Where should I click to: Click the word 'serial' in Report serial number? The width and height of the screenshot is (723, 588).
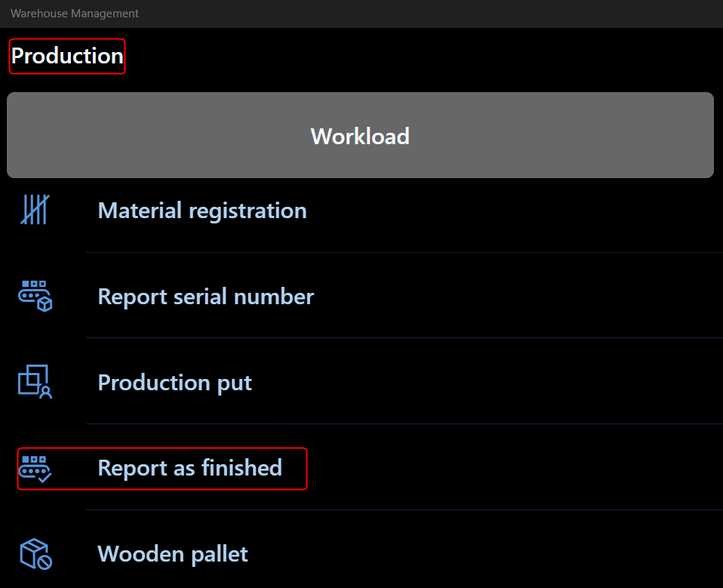pos(200,296)
